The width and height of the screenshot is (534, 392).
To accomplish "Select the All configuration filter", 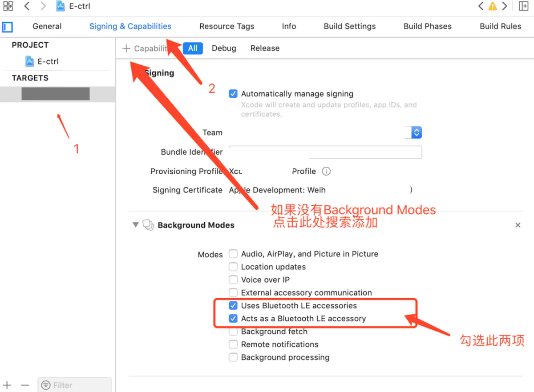I will [x=193, y=48].
